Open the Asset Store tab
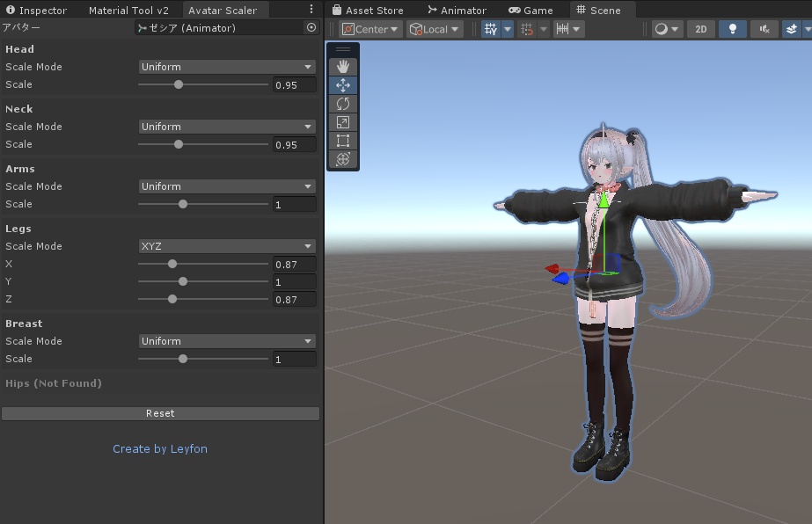 coord(368,11)
